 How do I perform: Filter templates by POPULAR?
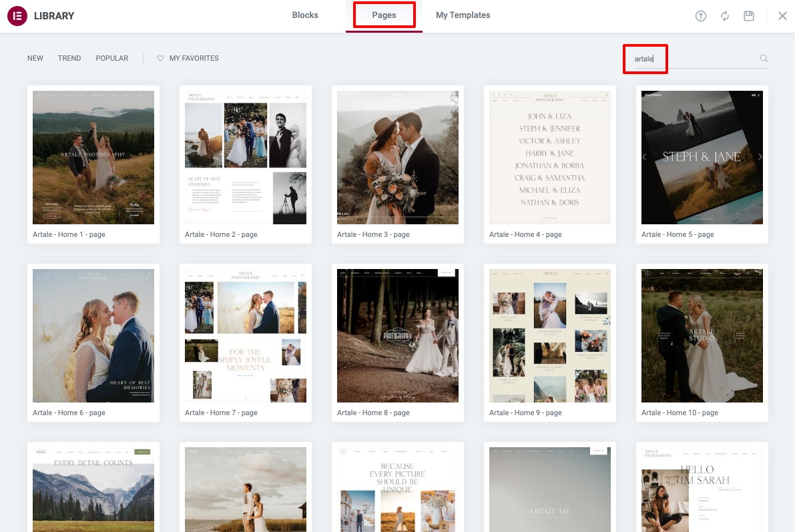(111, 58)
